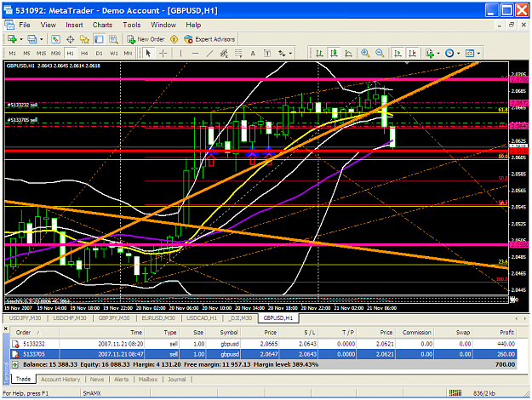Toggle the Navigator favorites icon
Viewport: 532px width, 400px height.
[x=84, y=39]
